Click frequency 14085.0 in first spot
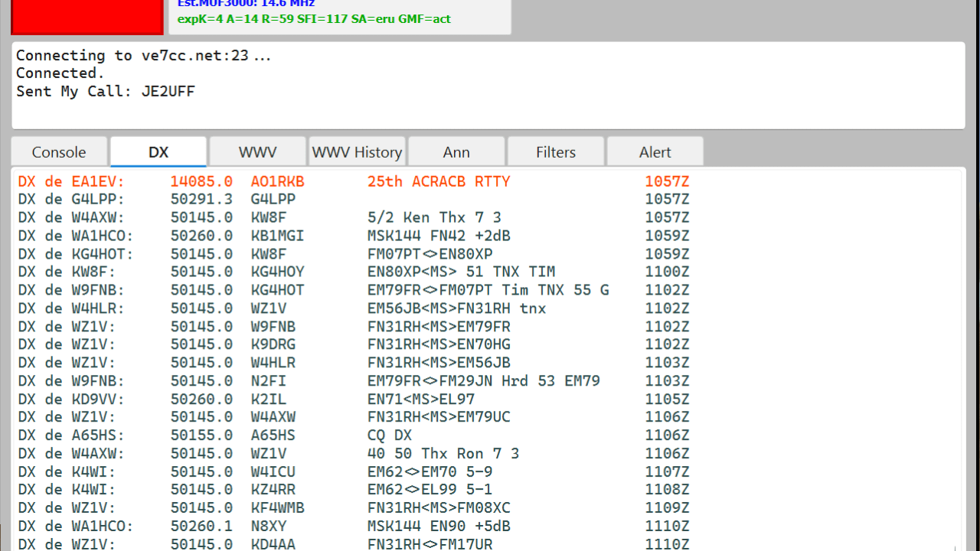 pyautogui.click(x=201, y=181)
